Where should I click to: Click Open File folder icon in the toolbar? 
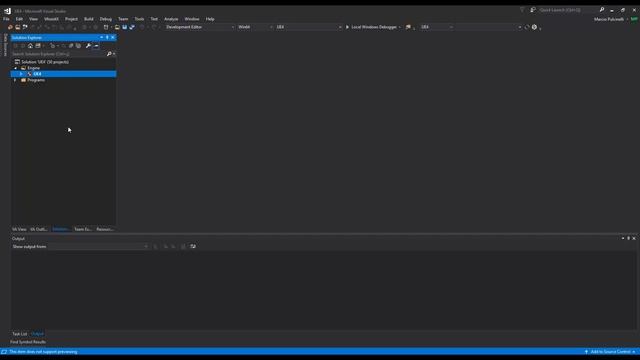click(x=117, y=27)
